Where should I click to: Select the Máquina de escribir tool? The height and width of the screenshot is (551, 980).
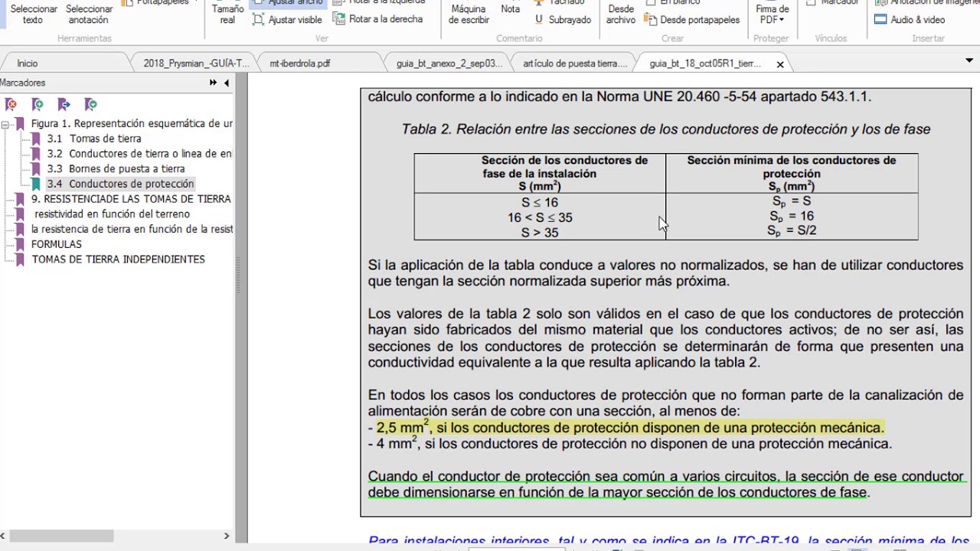469,15
